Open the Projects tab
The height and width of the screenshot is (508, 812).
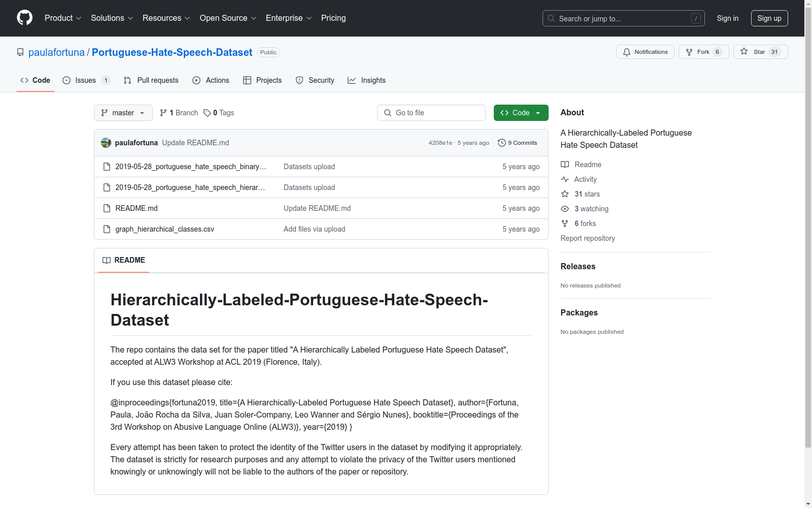click(x=262, y=80)
